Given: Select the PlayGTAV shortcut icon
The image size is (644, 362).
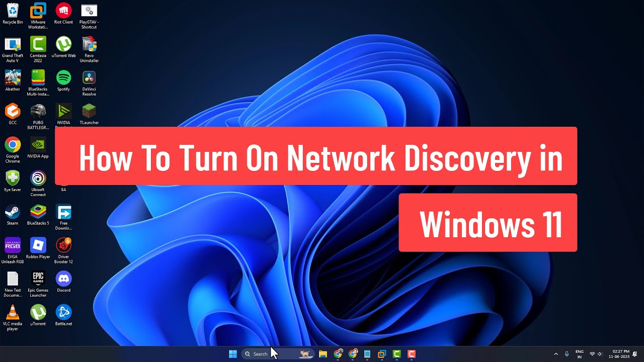Looking at the screenshot, I should coord(89,16).
